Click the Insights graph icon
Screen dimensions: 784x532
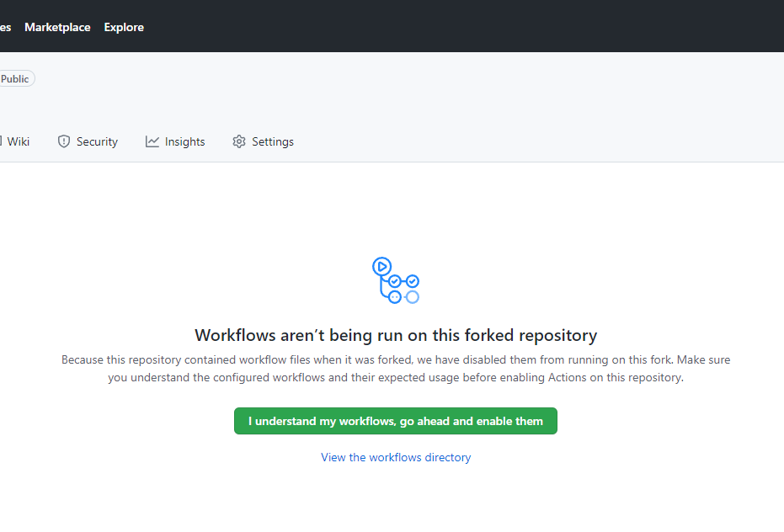[x=152, y=141]
